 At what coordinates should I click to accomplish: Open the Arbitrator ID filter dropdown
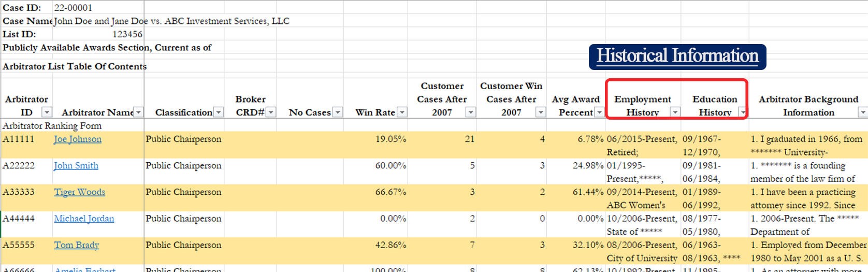pos(47,112)
